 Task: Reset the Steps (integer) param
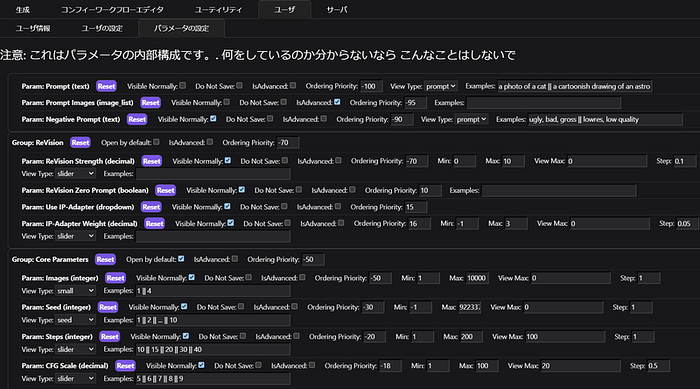[110, 337]
